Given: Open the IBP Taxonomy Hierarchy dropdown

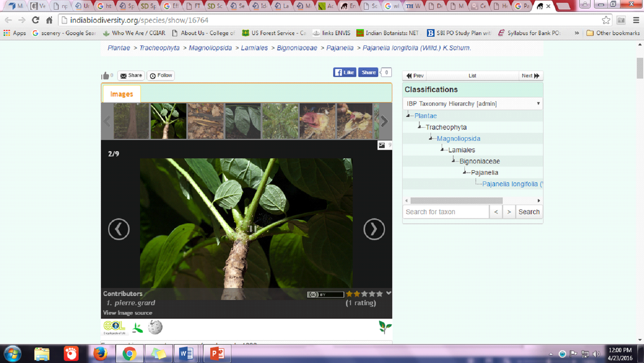Looking at the screenshot, I should (472, 104).
